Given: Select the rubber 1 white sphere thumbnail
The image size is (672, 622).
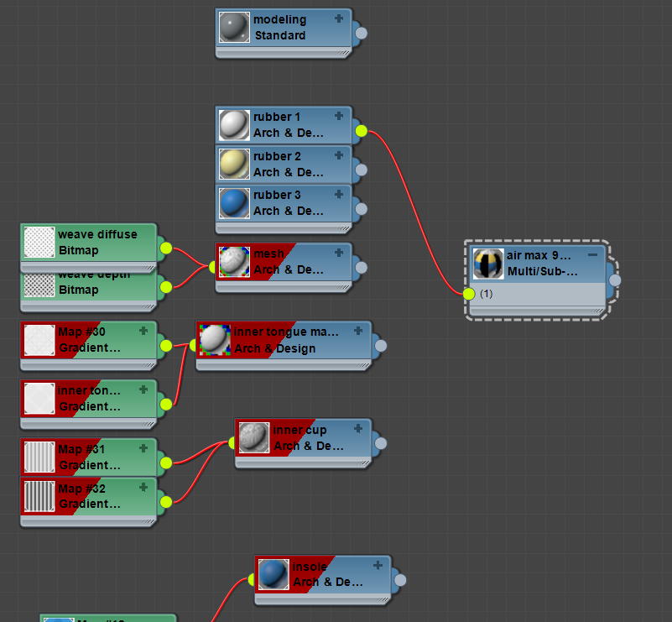Looking at the screenshot, I should point(234,125).
